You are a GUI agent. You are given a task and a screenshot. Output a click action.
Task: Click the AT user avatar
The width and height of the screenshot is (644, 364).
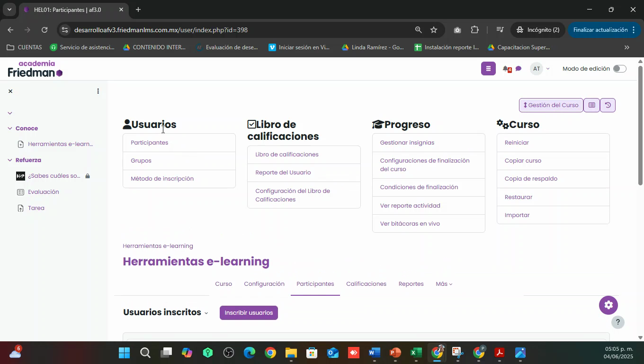click(537, 69)
